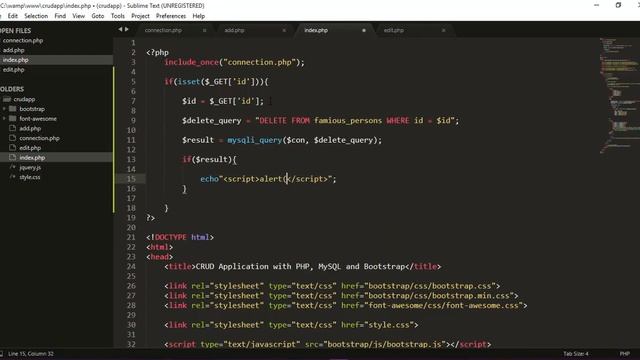Close the edit.php tab

point(443,30)
